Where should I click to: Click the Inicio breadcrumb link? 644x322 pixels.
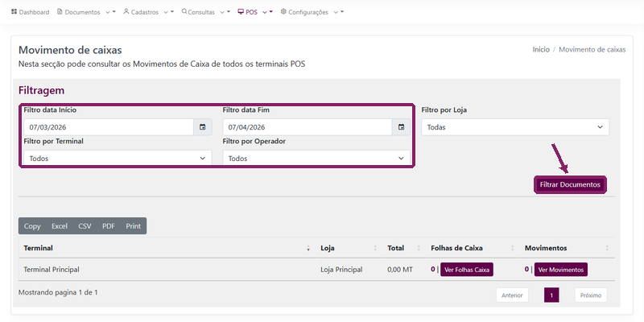point(541,49)
